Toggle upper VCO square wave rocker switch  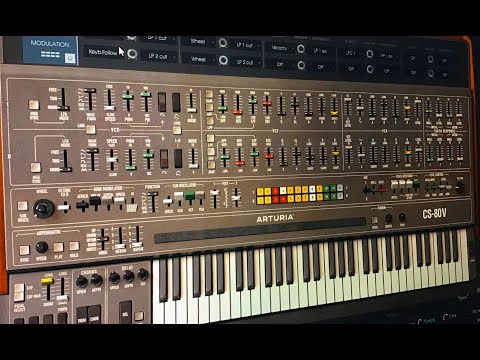tap(162, 102)
